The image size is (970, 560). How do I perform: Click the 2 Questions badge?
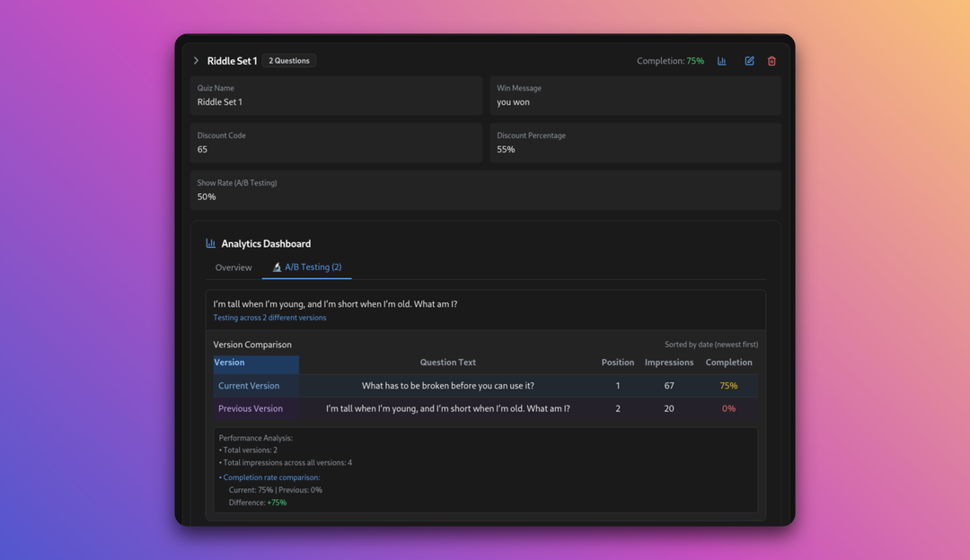(x=289, y=60)
